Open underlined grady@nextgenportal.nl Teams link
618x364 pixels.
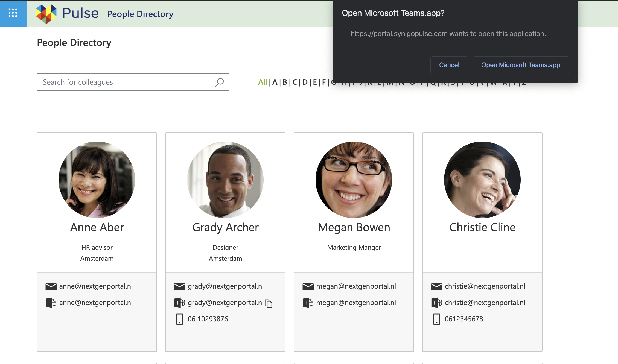[x=226, y=303]
